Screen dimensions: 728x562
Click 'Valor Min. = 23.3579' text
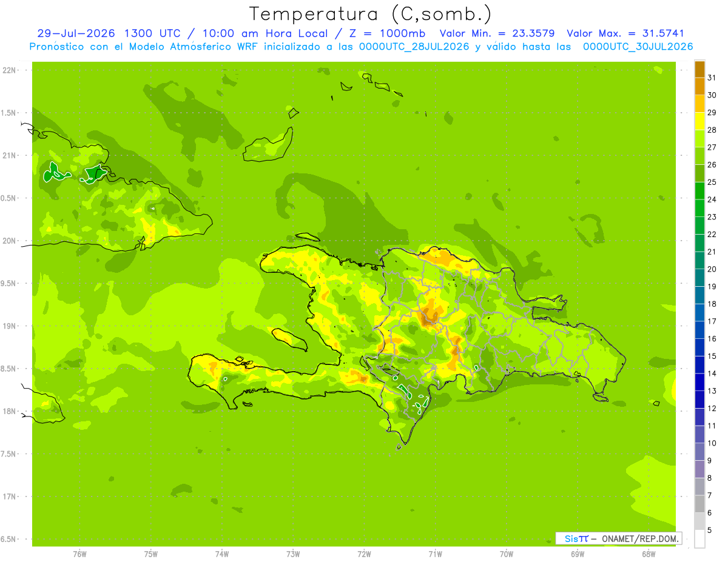click(x=498, y=33)
